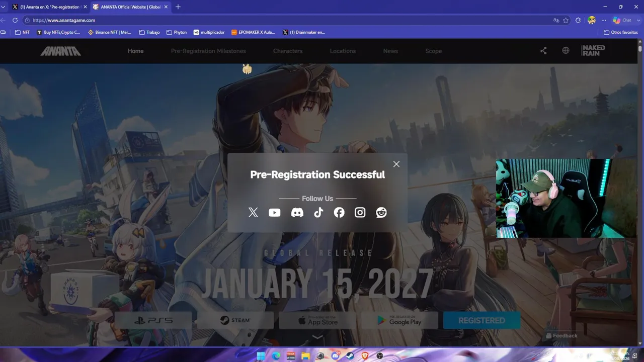
Task: Click the App Store button
Action: coord(317,320)
